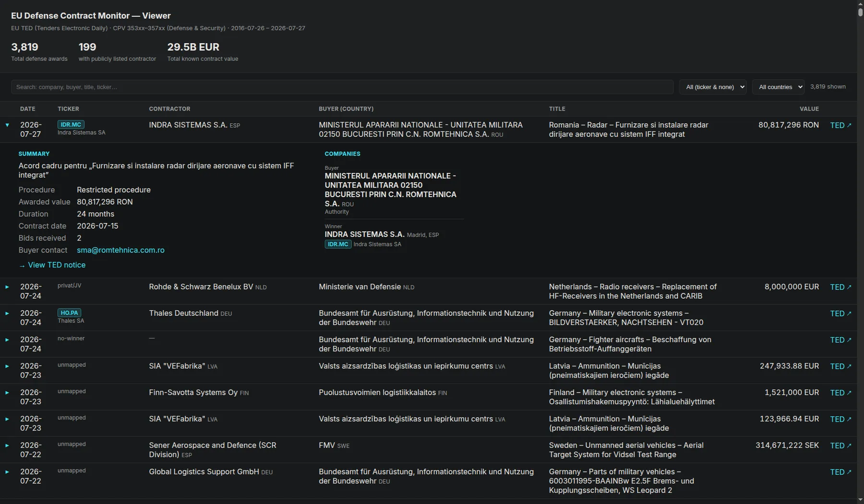Click value 314,671,222 SEK

coord(787,445)
